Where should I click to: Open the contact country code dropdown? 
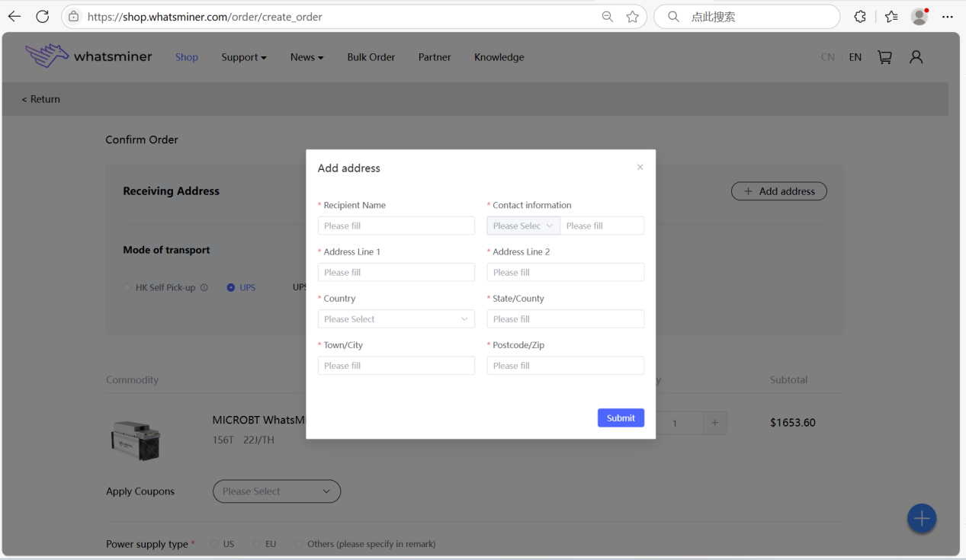(x=524, y=226)
